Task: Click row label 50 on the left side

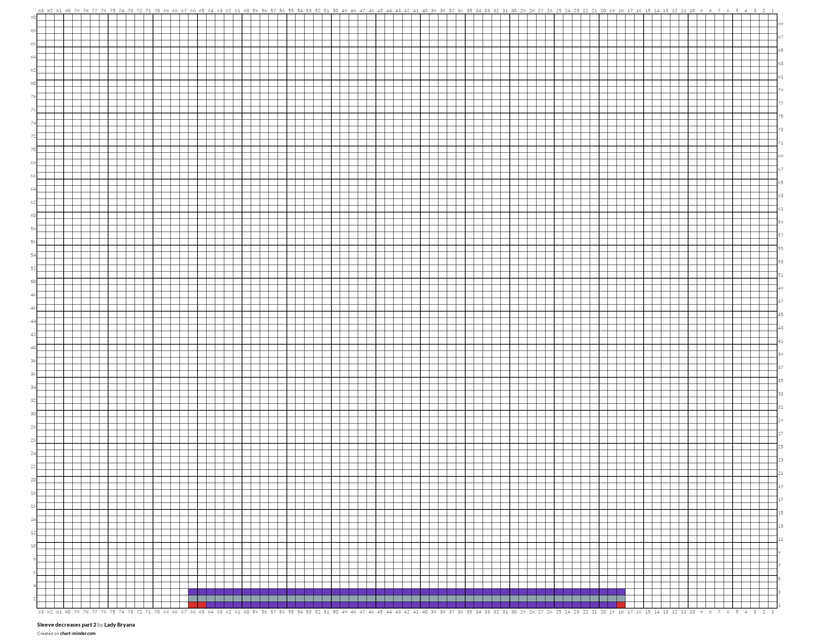Action: pos(33,281)
